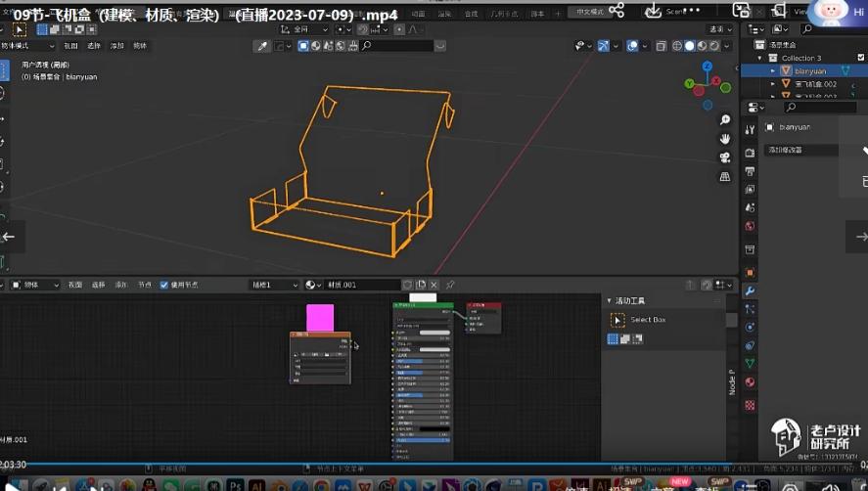
Task: Toggle the viewport overlays button
Action: tap(633, 46)
